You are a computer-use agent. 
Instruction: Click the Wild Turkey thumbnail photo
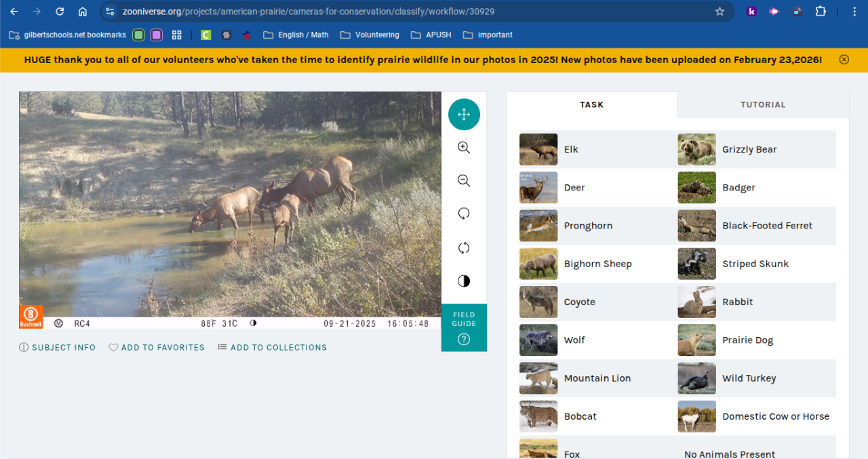coord(696,378)
